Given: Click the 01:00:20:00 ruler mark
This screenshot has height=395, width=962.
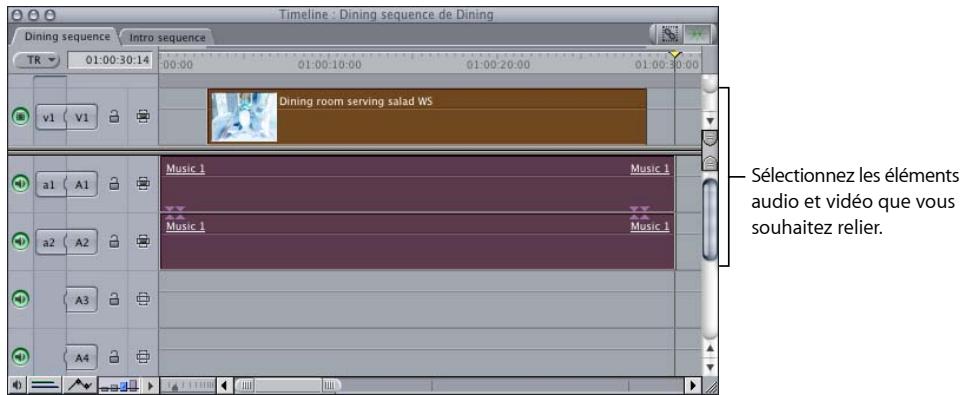Looking at the screenshot, I should click(x=498, y=64).
